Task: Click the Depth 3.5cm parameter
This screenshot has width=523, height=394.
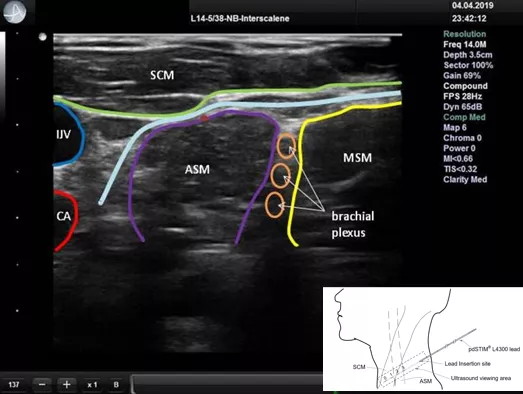Action: (x=468, y=55)
